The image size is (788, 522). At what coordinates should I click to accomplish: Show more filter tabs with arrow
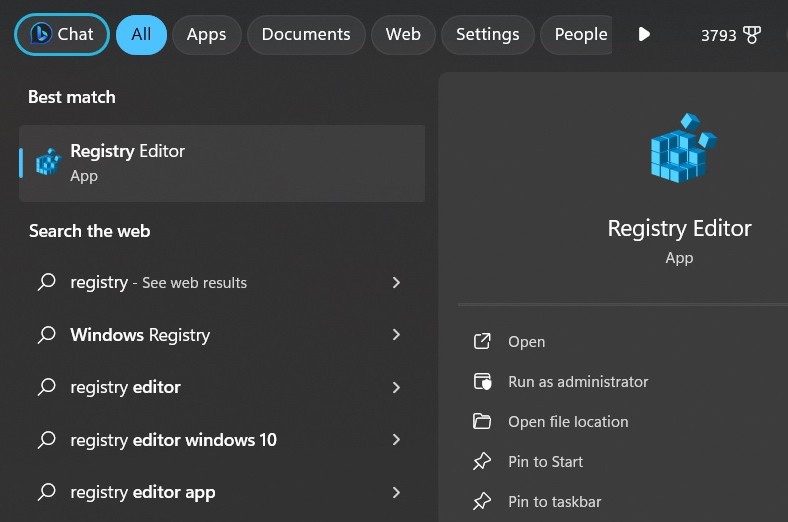[x=644, y=34]
